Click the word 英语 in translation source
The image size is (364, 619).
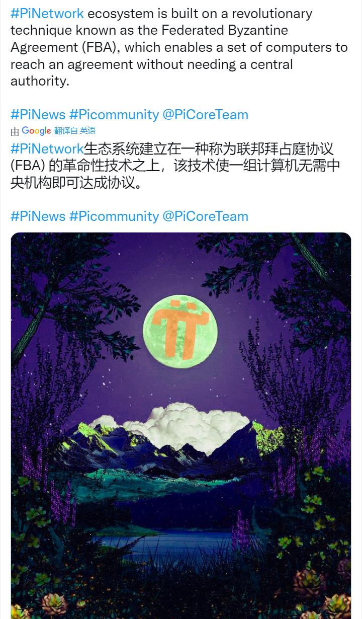tap(87, 131)
